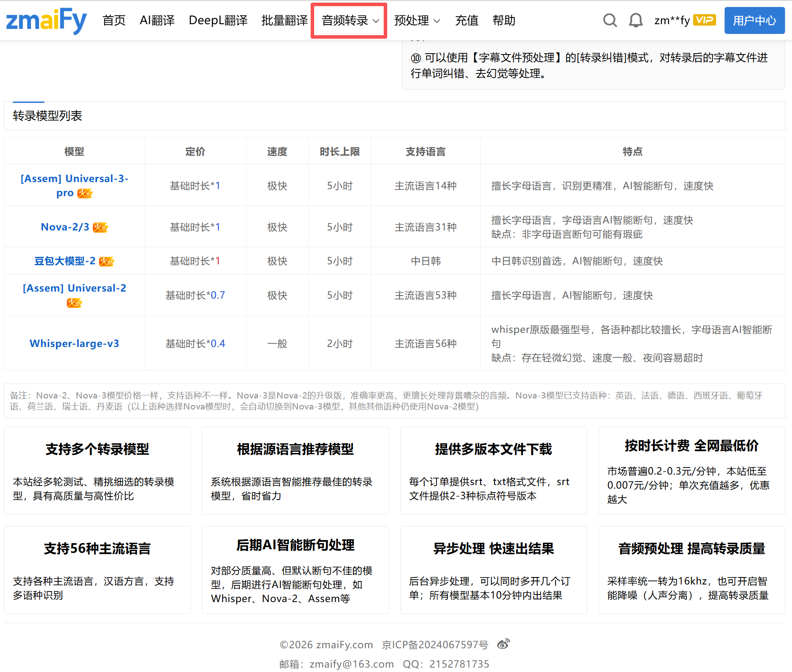Click 支持多个转录模型 card title

coord(97,449)
